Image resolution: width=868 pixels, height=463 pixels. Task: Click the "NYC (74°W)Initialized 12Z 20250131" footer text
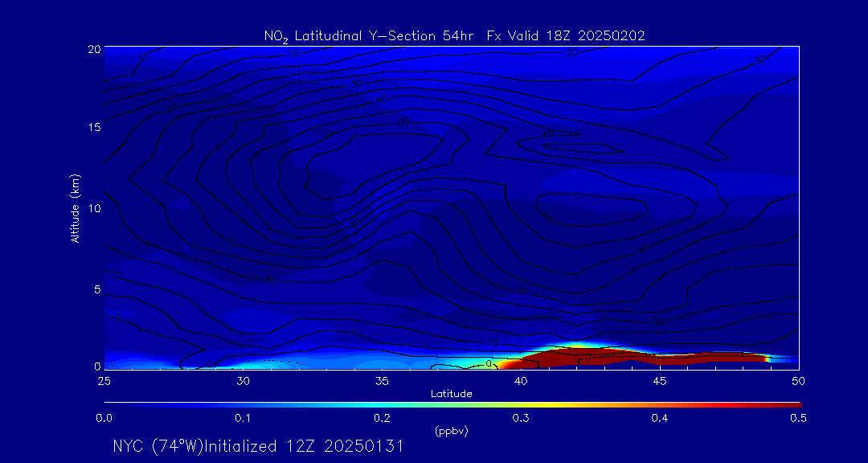coord(259,446)
